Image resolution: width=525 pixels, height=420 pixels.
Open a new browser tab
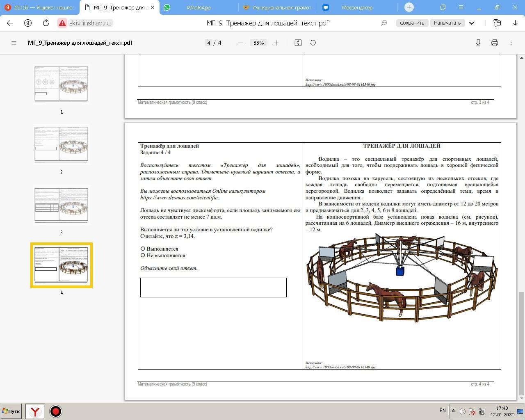click(409, 7)
